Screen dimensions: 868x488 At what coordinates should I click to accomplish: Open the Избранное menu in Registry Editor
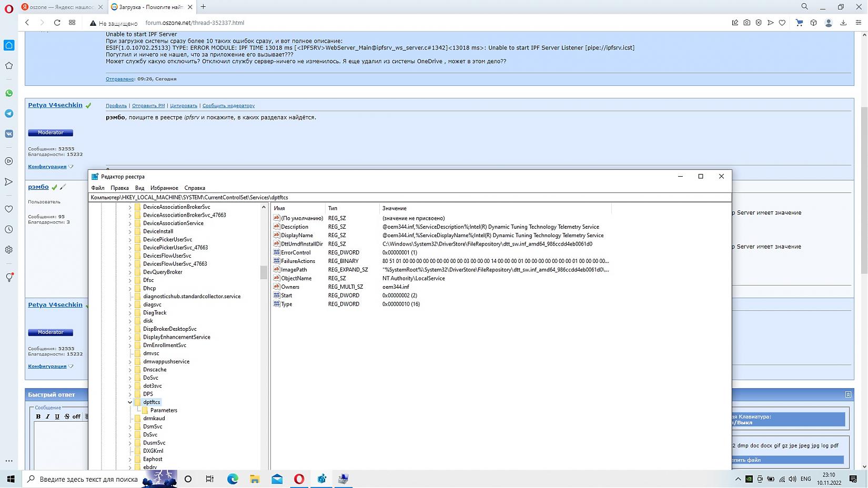point(164,188)
